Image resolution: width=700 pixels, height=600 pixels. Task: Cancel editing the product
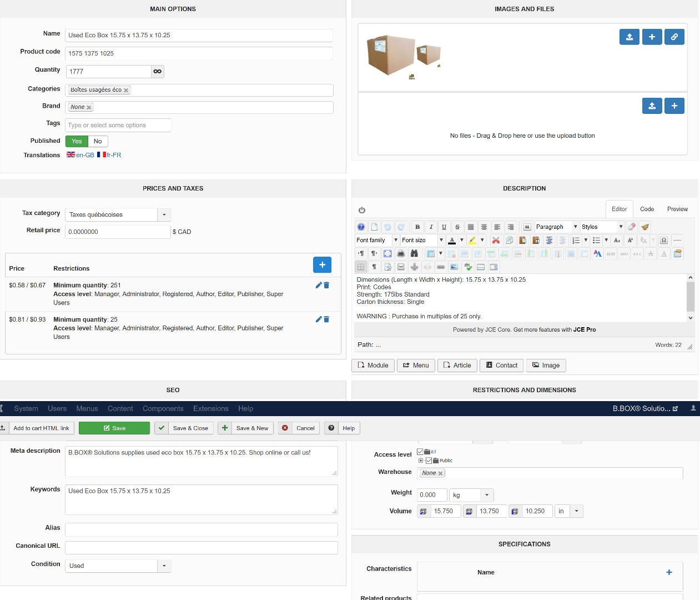[299, 428]
